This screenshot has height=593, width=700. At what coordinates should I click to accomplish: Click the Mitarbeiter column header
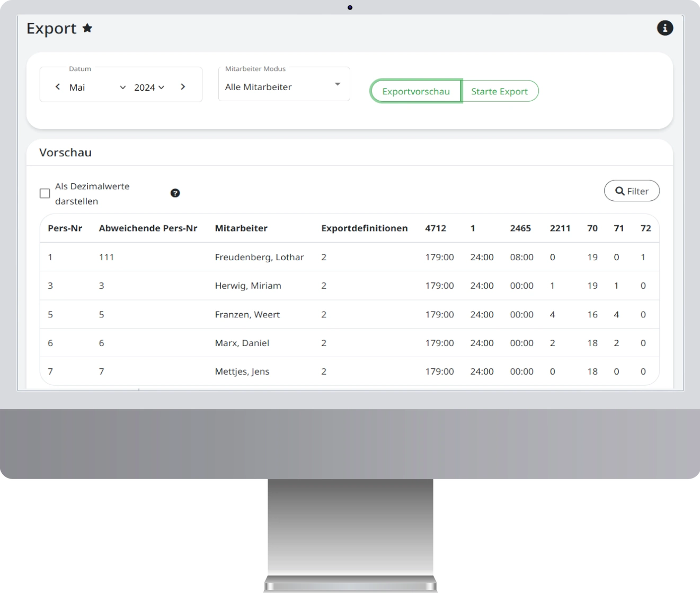pos(241,228)
